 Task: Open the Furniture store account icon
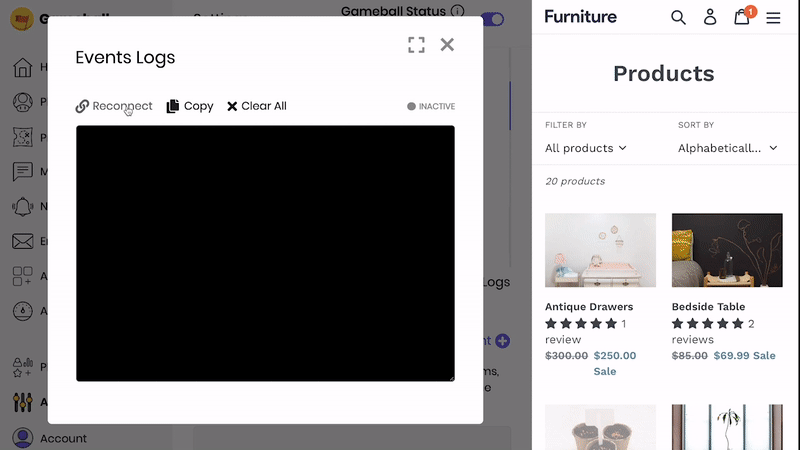pyautogui.click(x=710, y=17)
